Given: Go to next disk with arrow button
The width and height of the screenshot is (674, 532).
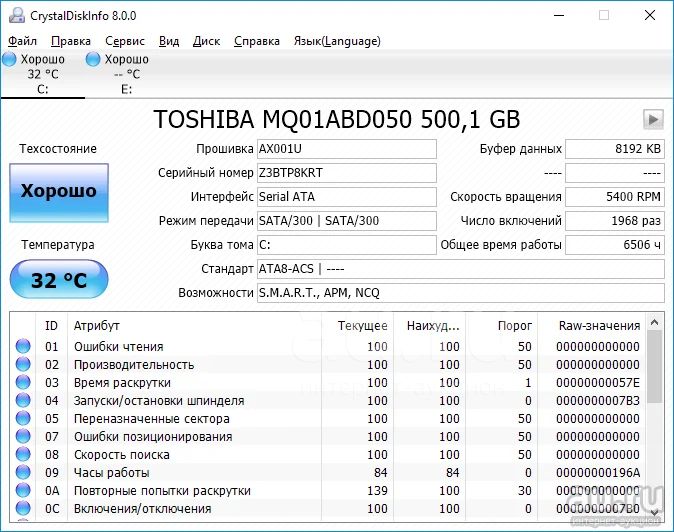Looking at the screenshot, I should click(x=653, y=119).
